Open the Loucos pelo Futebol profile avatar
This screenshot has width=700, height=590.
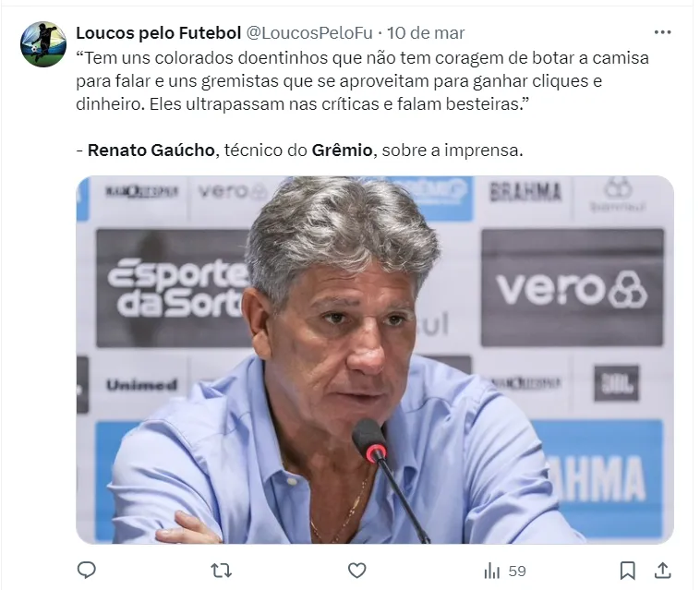coord(43,44)
